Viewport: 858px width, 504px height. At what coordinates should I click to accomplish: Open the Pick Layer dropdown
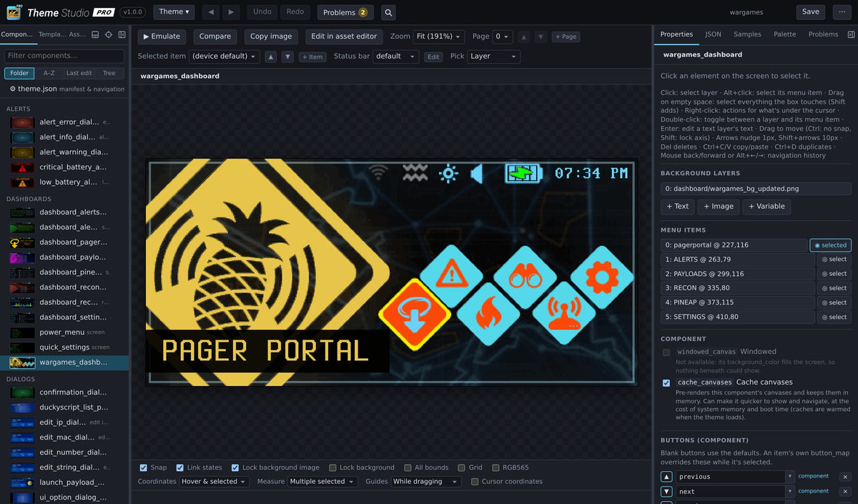493,56
